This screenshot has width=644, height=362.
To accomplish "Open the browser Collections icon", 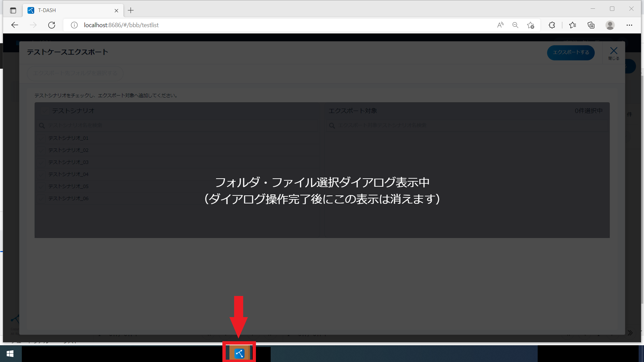I will [591, 25].
